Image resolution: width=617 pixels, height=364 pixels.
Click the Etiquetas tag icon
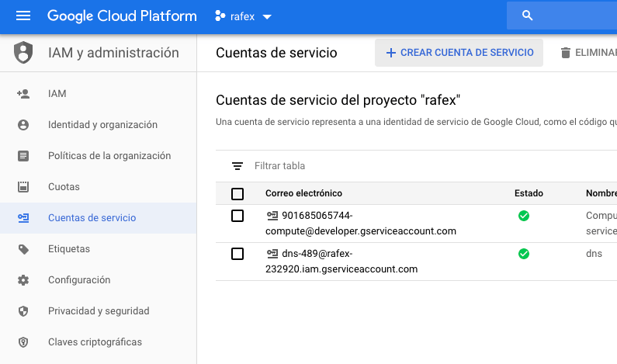pos(23,249)
